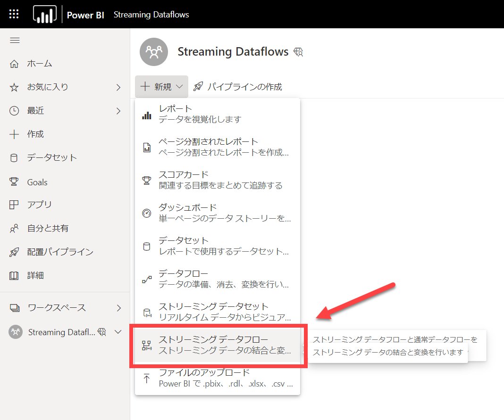Click the plus icon beside 作成
The height and width of the screenshot is (420, 504).
pos(14,134)
